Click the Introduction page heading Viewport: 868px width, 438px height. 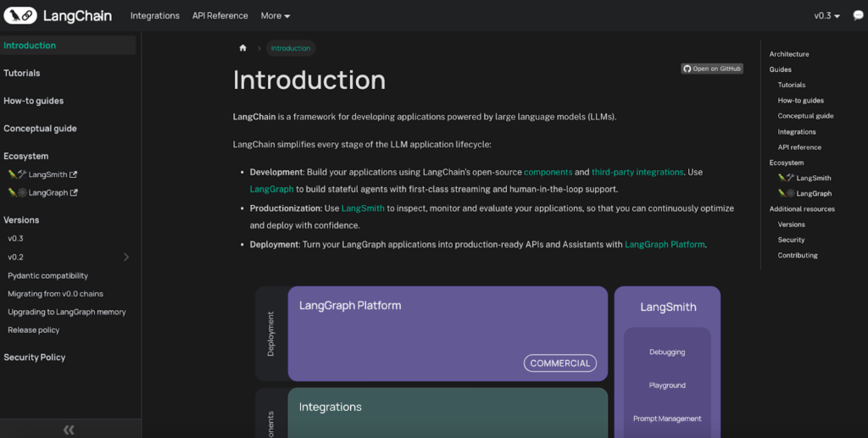(x=309, y=80)
